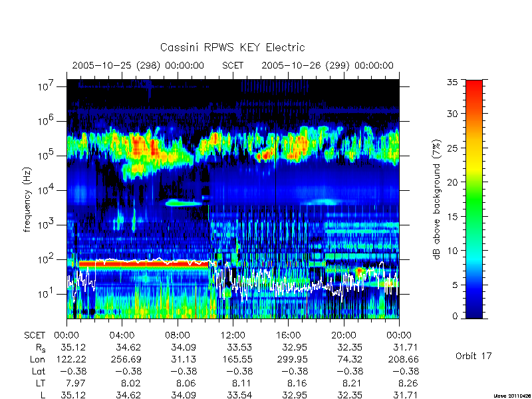
Task: Click the 12:00 SCET time tick label
Action: (233, 336)
